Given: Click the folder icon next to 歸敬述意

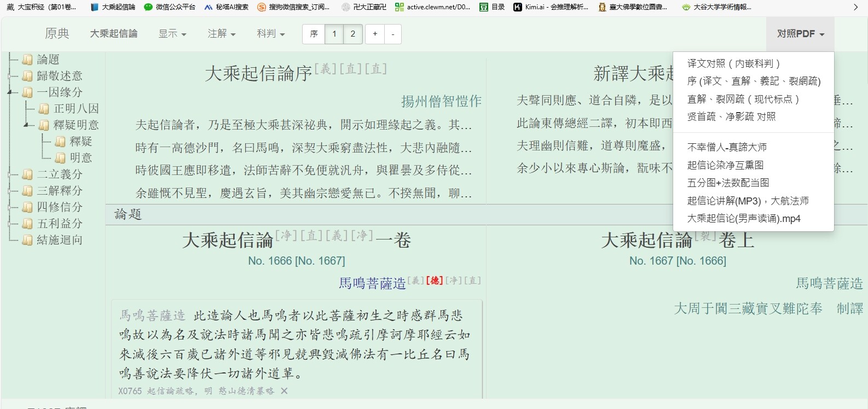Looking at the screenshot, I should [x=27, y=76].
